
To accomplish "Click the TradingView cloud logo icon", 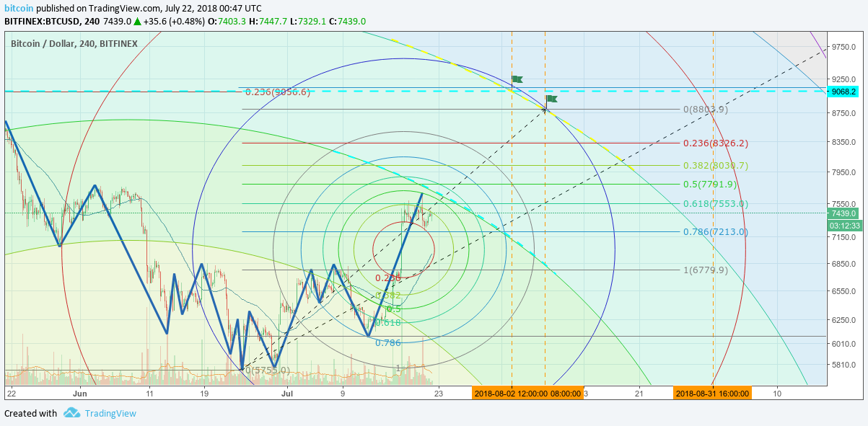I will 71,413.
